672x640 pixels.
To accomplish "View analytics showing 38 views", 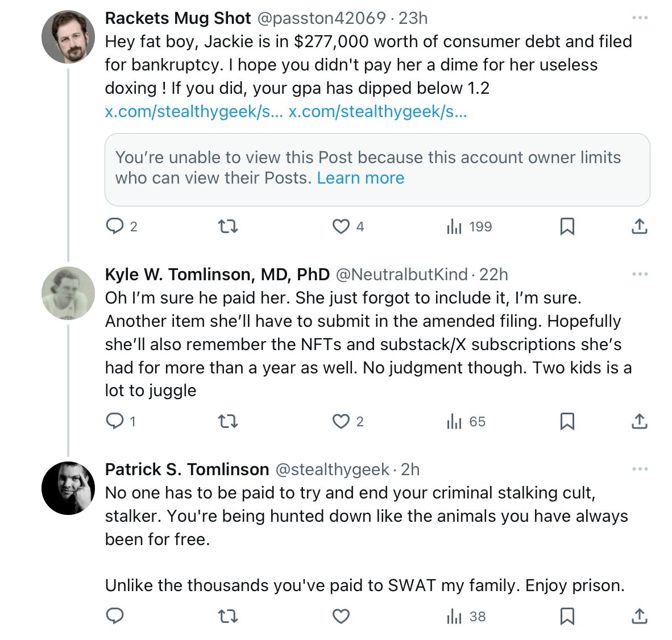I will pos(466,617).
